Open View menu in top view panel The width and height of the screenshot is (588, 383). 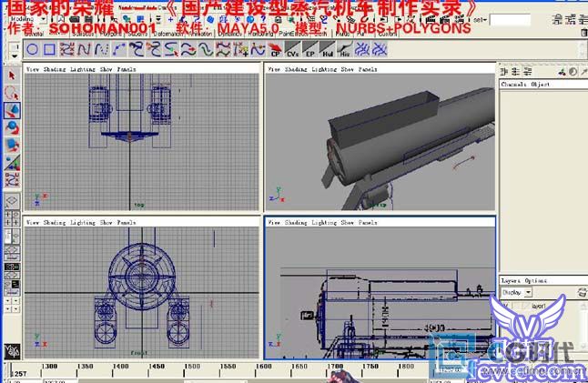33,69
